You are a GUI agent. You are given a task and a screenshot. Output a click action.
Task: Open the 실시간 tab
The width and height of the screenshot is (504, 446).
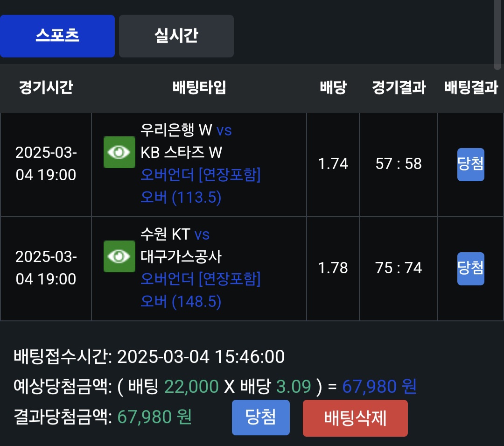coord(176,36)
